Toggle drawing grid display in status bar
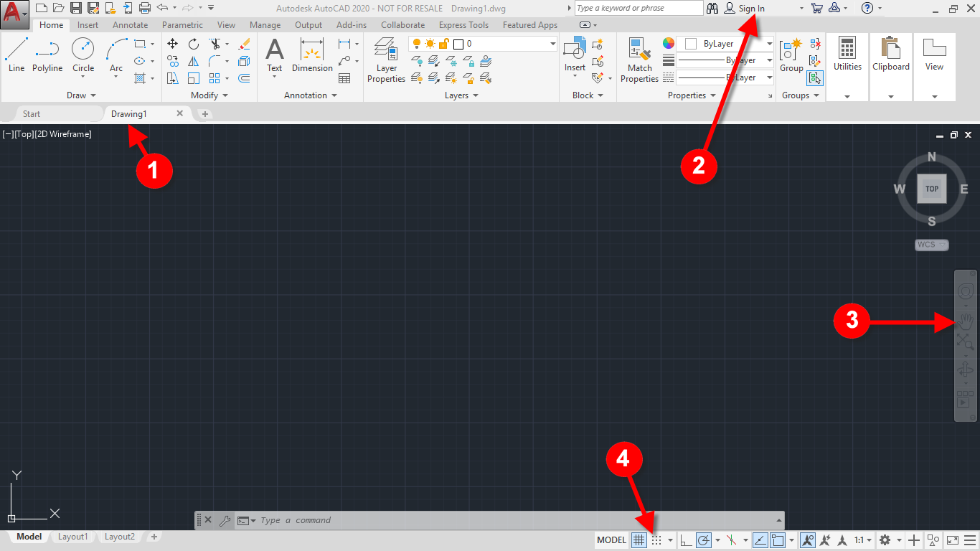Screen dimensions: 980x551 (x=638, y=540)
